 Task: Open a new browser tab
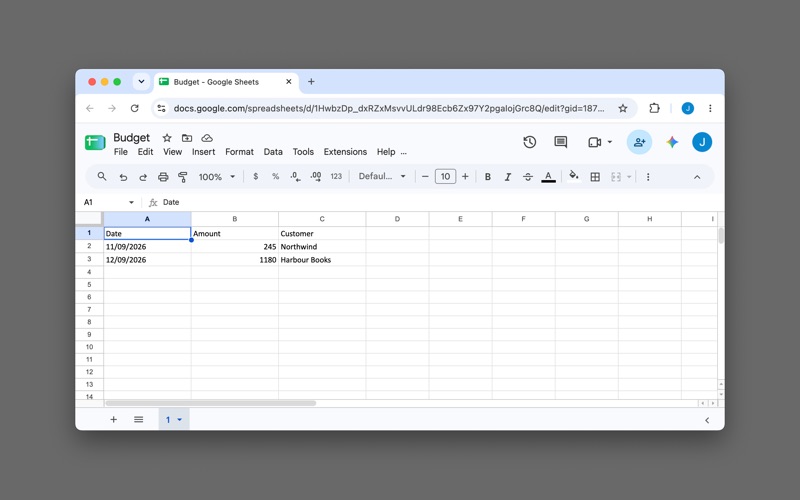coord(311,82)
